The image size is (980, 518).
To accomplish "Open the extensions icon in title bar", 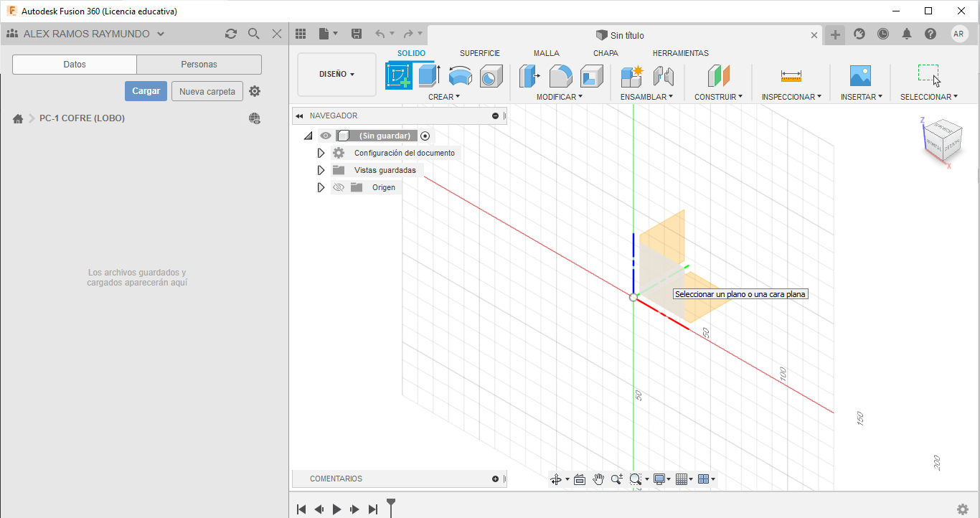I will (859, 34).
